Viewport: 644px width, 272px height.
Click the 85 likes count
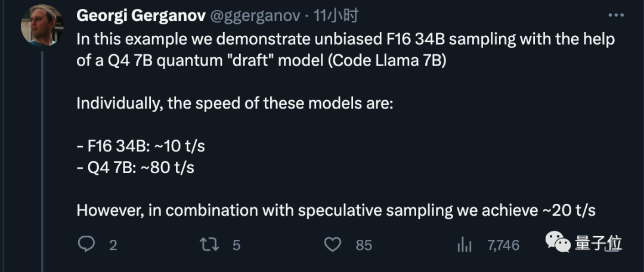[x=363, y=245]
